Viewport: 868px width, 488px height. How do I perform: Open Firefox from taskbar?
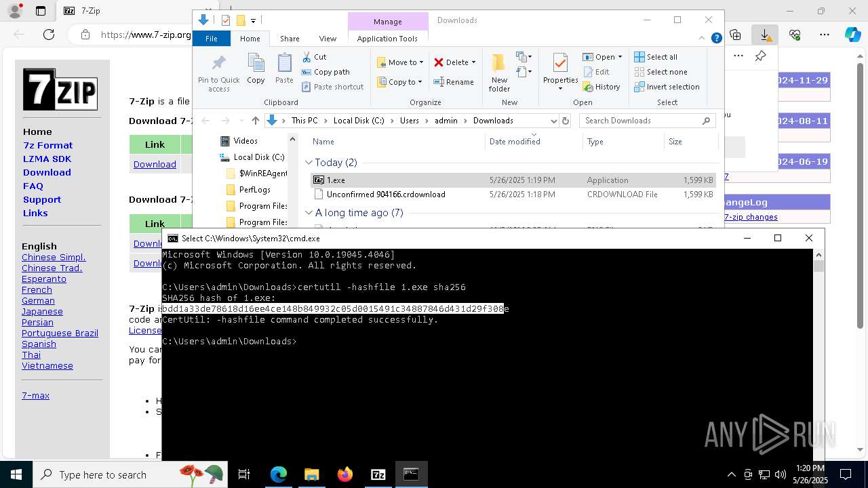345,474
